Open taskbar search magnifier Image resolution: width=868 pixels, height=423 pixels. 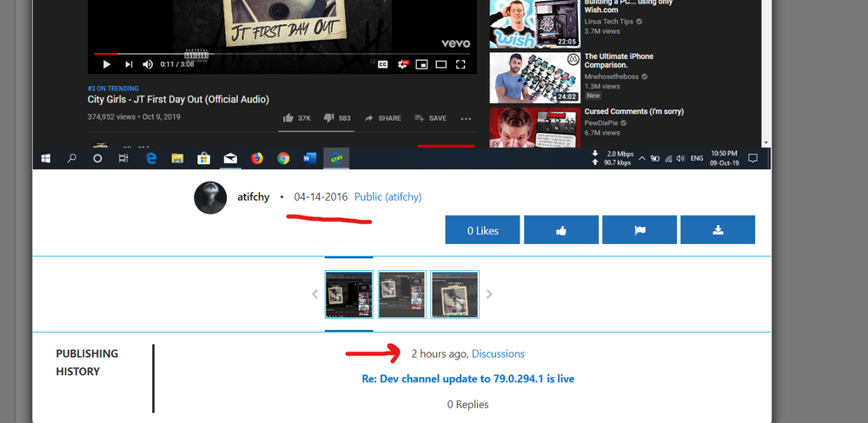click(x=71, y=158)
